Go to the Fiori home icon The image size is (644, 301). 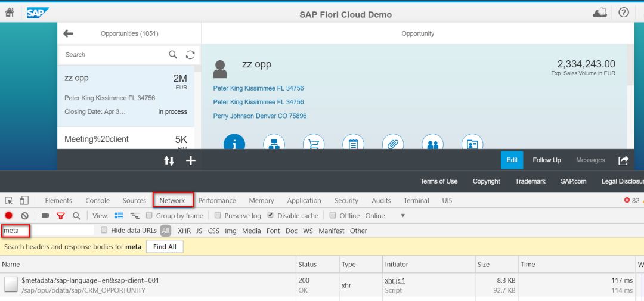[x=10, y=13]
